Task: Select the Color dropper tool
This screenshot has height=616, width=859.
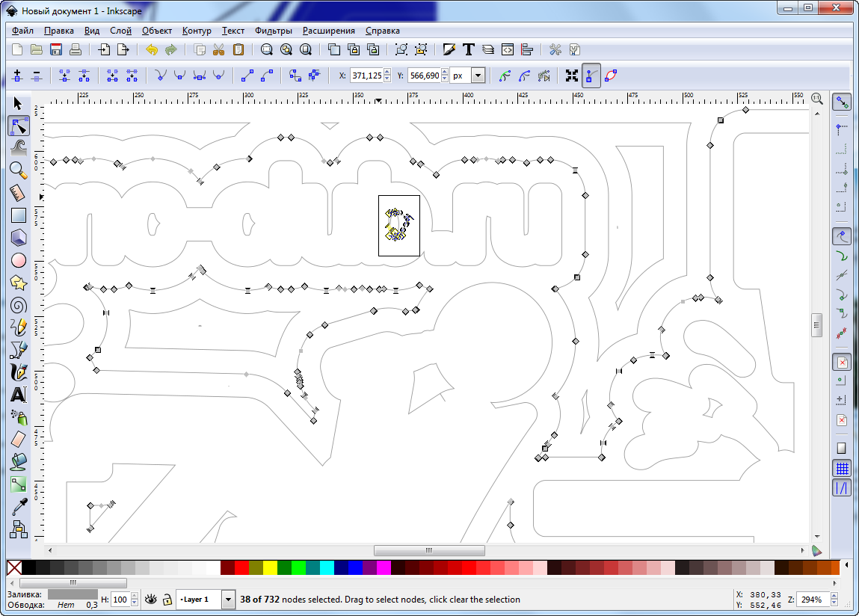Action: 18,507
